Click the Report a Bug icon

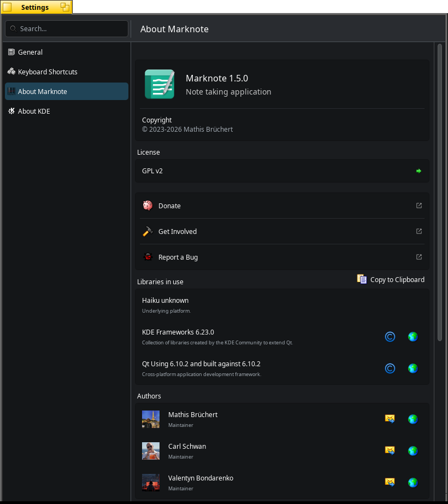tap(148, 257)
